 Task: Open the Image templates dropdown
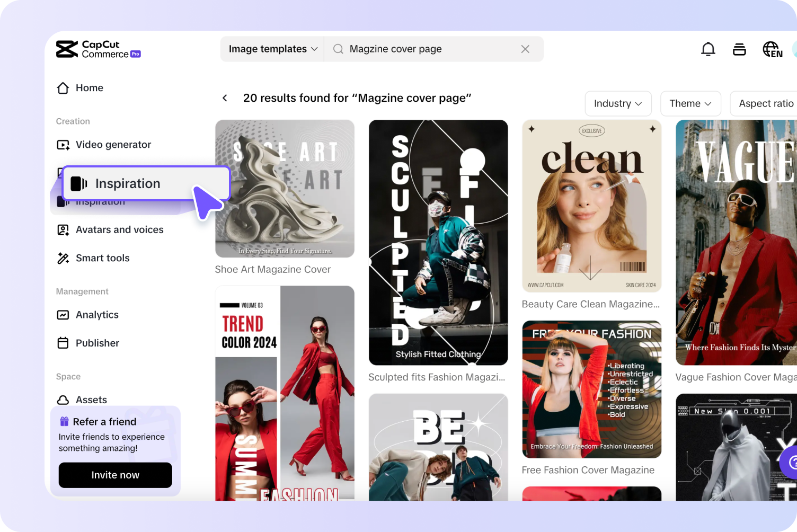(x=272, y=49)
